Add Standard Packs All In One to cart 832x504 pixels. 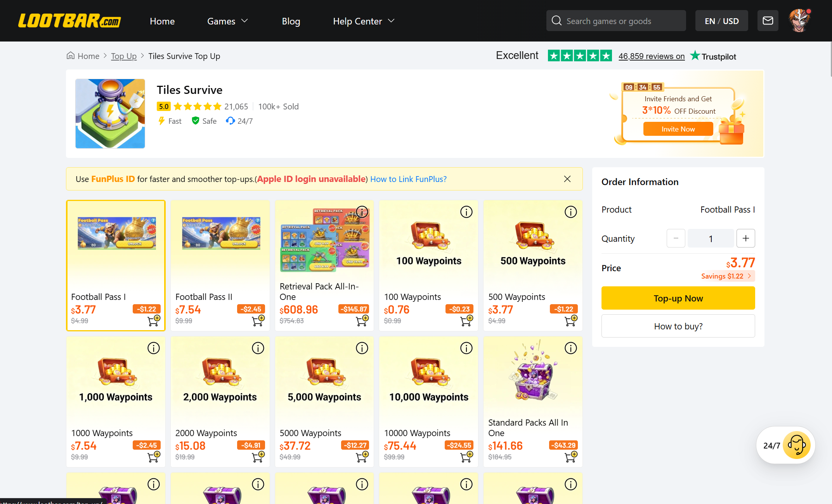571,457
